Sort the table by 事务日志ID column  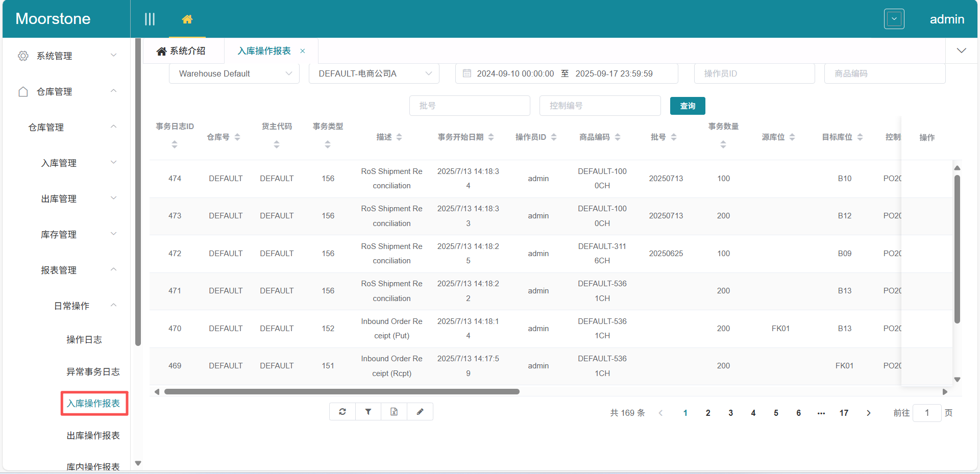175,144
